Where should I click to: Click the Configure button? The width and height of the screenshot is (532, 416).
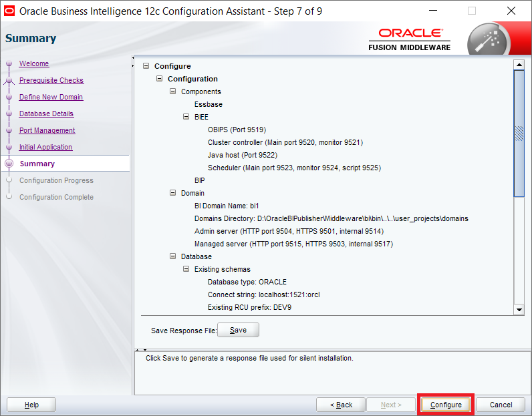click(x=446, y=405)
